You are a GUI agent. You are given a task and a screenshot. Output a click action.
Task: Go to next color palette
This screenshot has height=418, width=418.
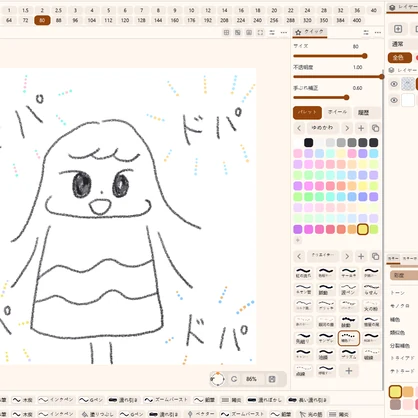tap(347, 128)
